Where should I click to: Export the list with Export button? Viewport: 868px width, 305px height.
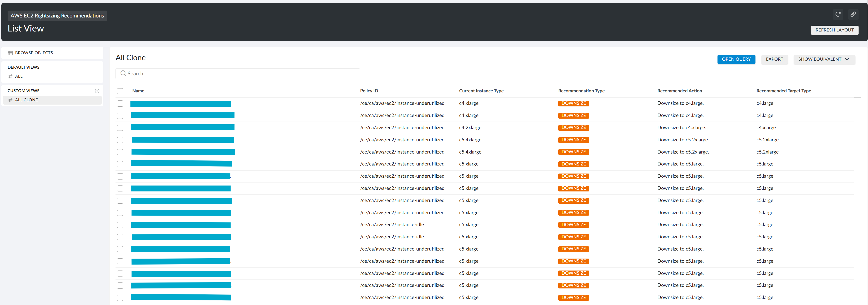[774, 59]
